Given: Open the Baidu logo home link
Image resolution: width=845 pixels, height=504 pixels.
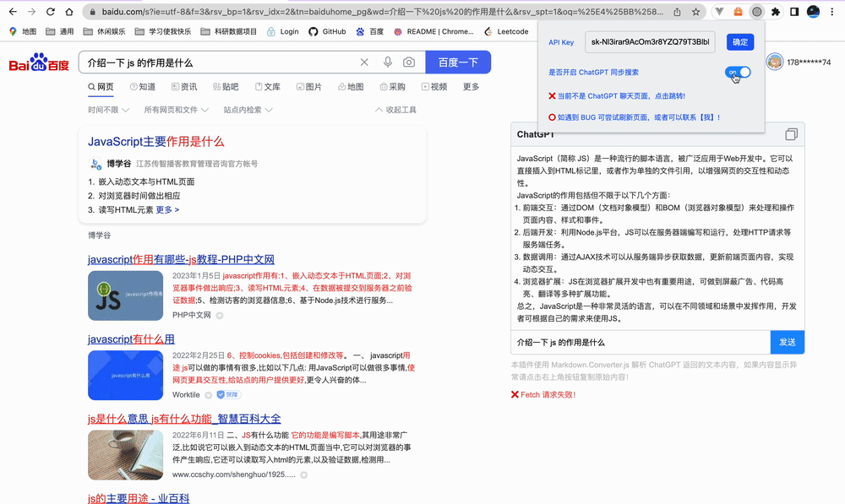Looking at the screenshot, I should [x=39, y=62].
